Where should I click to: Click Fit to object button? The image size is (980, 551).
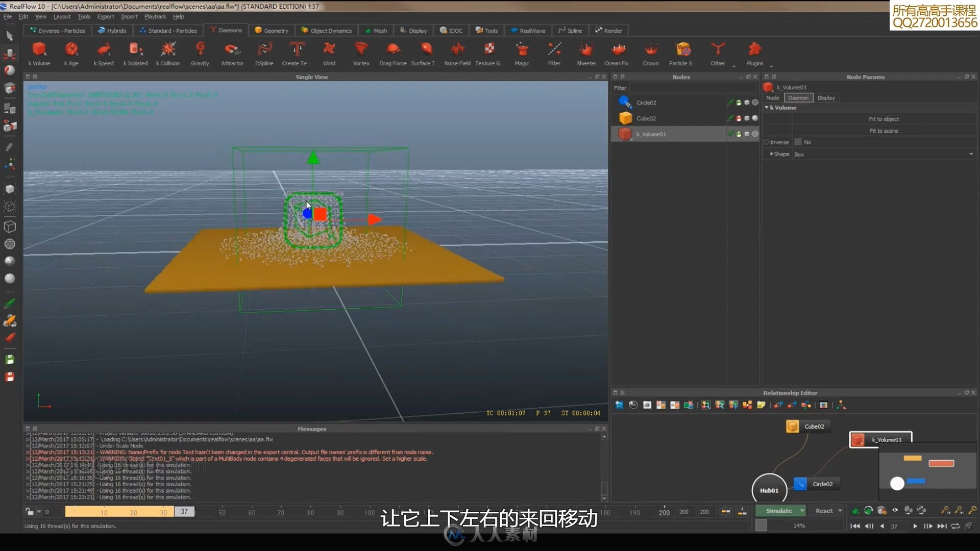(x=883, y=118)
